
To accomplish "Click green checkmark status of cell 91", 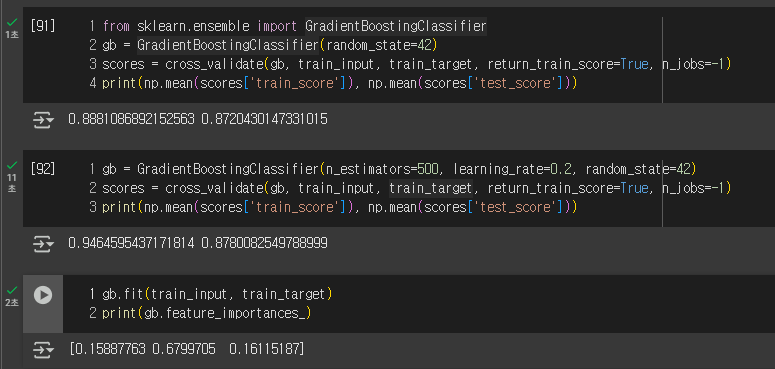I will (x=12, y=22).
